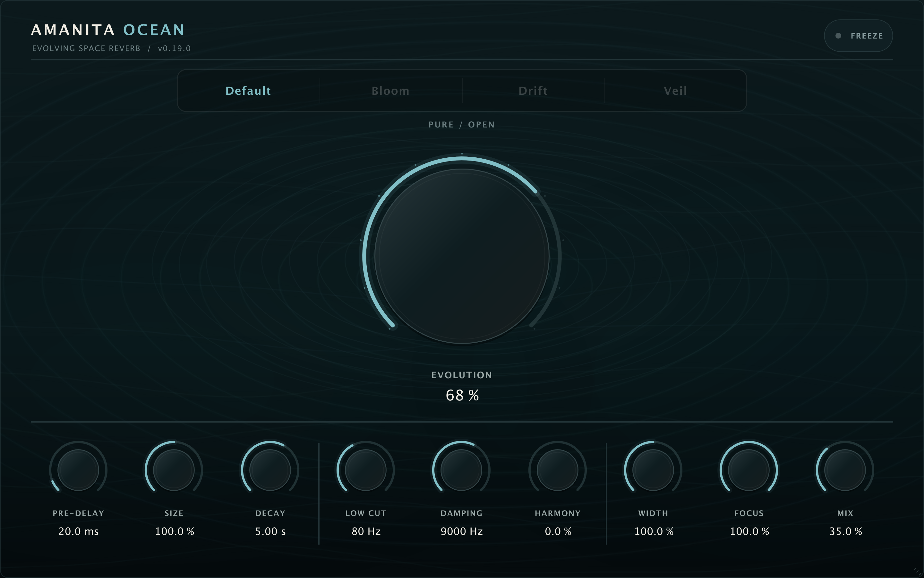
Task: Select the Default preset tab
Action: coord(248,91)
